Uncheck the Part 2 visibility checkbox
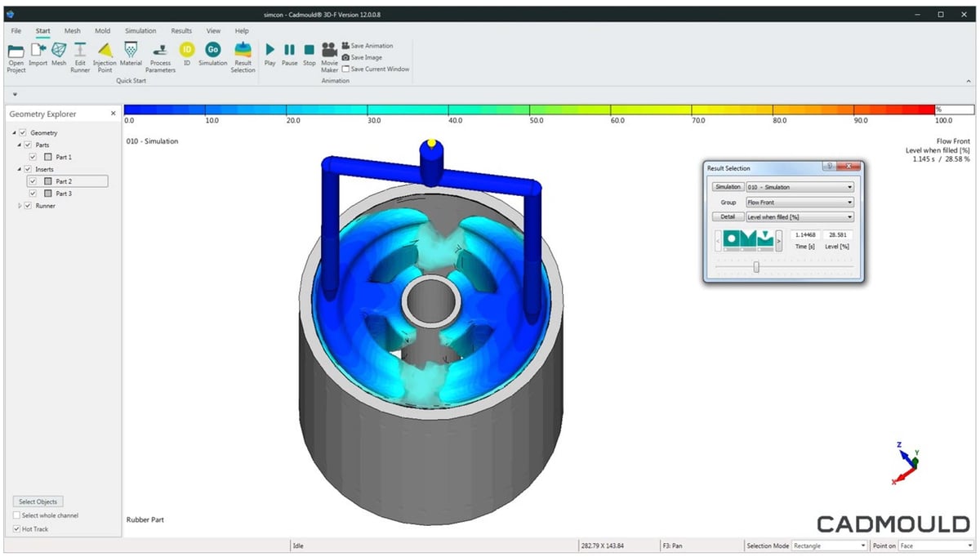980x557 pixels. (x=33, y=181)
